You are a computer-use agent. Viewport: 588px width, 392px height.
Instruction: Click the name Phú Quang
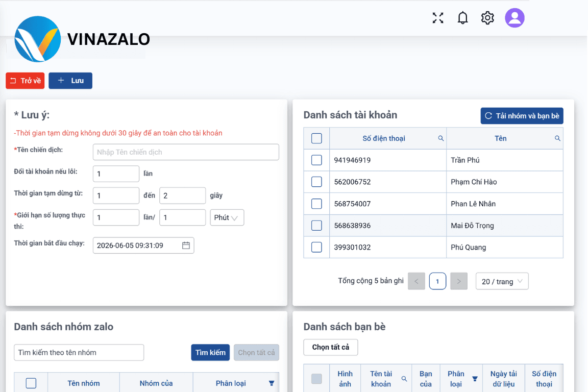tap(469, 247)
